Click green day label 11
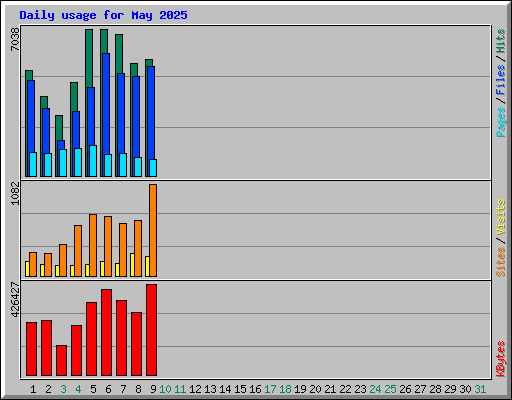This screenshot has width=512, height=400. (x=180, y=389)
